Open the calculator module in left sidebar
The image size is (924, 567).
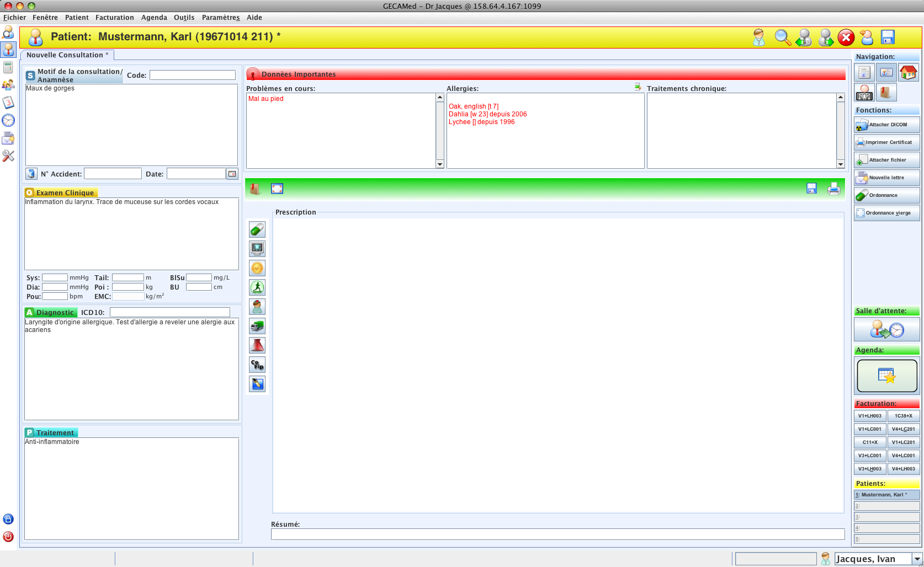click(x=8, y=68)
